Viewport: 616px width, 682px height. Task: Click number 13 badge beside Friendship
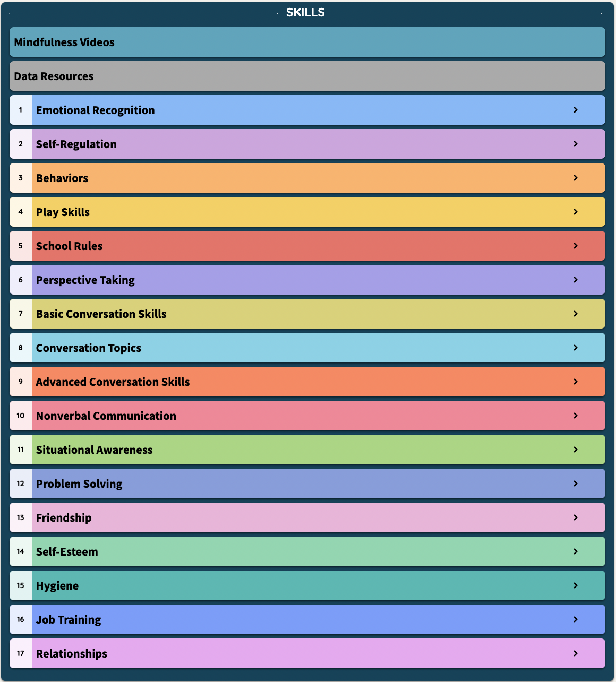pos(21,517)
